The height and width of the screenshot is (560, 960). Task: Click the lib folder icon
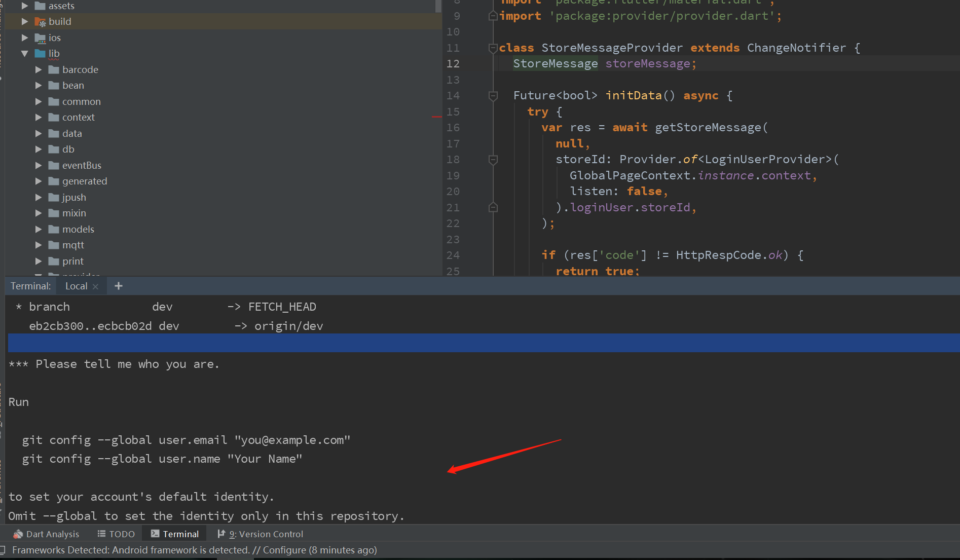point(40,53)
